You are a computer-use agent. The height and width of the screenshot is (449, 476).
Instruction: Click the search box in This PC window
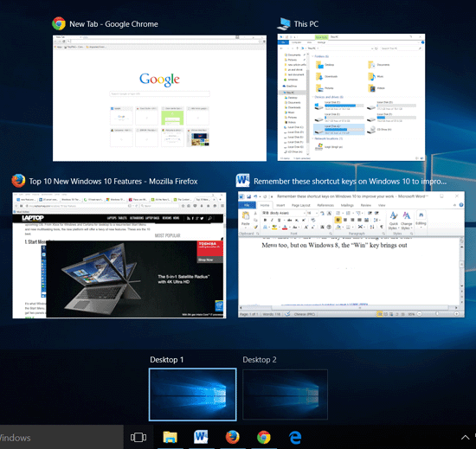coord(401,48)
